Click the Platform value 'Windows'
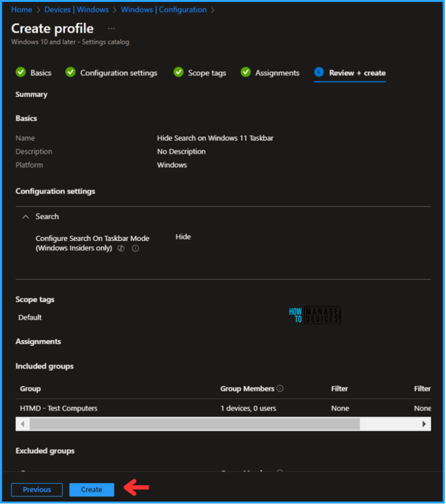This screenshot has width=446, height=504. pos(172,165)
